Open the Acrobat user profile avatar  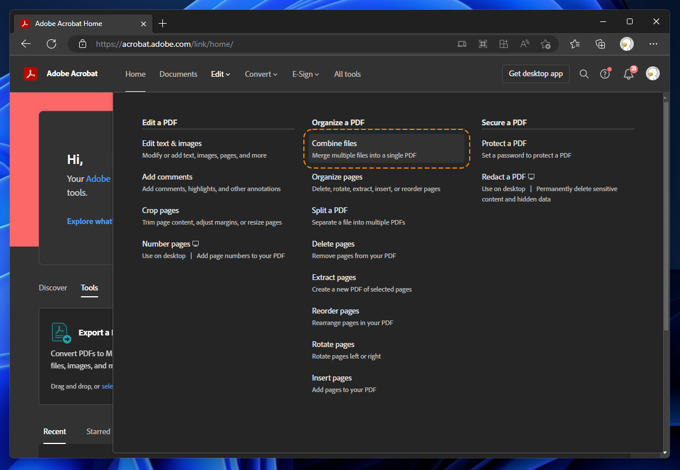coord(653,74)
